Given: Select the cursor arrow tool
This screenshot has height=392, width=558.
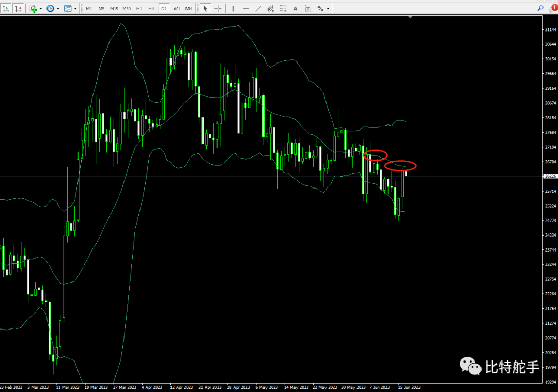Looking at the screenshot, I should 205,9.
